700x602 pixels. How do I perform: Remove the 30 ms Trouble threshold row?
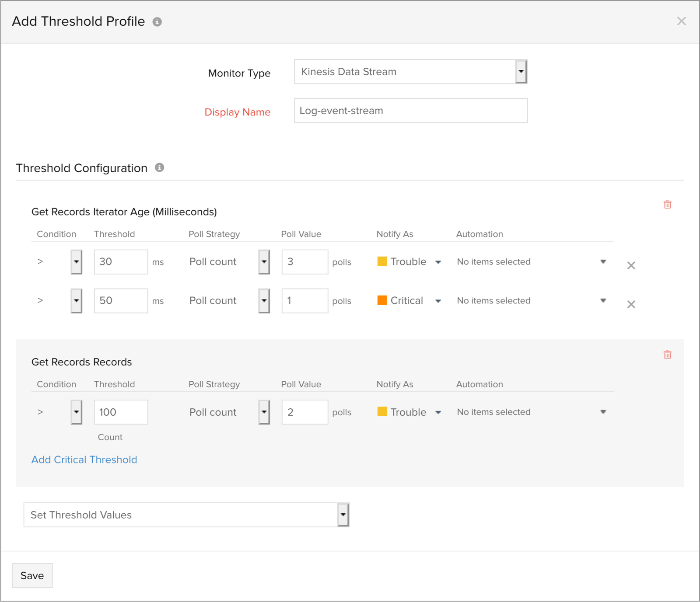(631, 265)
